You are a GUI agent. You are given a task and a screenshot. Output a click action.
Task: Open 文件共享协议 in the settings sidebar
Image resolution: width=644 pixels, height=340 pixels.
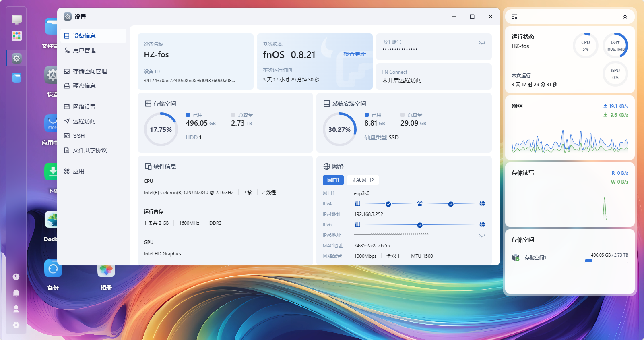pyautogui.click(x=93, y=150)
